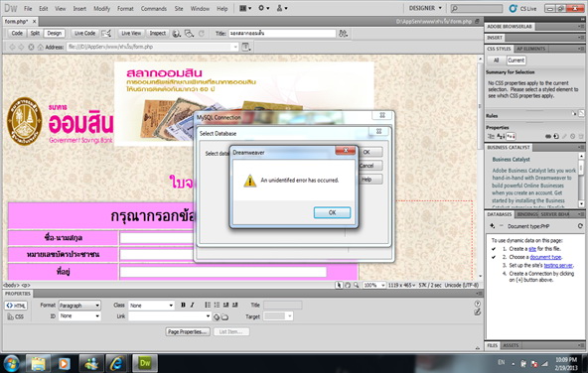Click the stop icon in address bar
Viewport: 588px width, 373px height.
tap(31, 47)
